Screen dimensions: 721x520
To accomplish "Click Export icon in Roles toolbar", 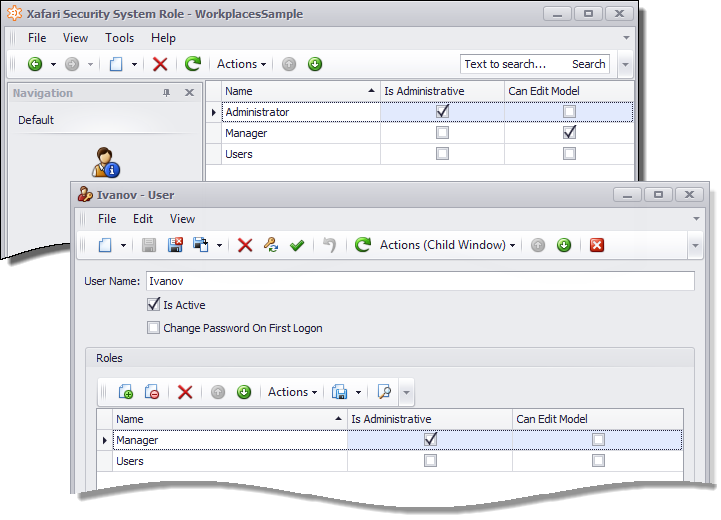I will coord(339,392).
